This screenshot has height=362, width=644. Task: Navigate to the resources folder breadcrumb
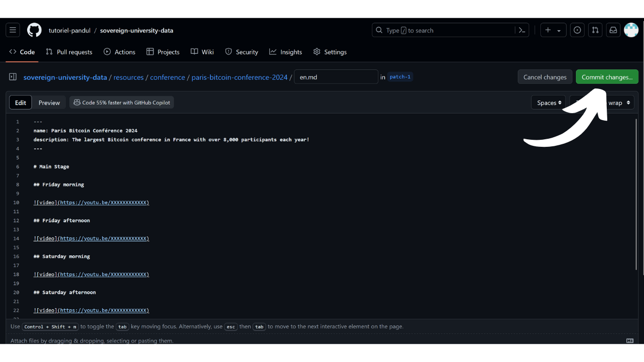tap(128, 77)
